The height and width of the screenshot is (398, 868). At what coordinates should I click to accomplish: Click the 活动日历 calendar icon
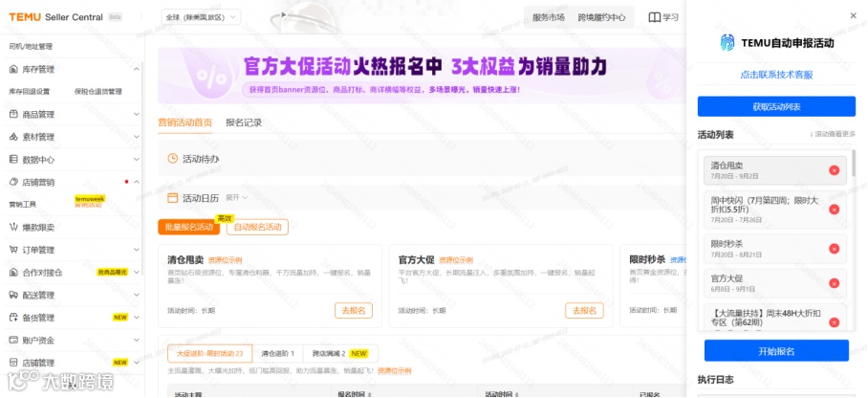tap(173, 198)
